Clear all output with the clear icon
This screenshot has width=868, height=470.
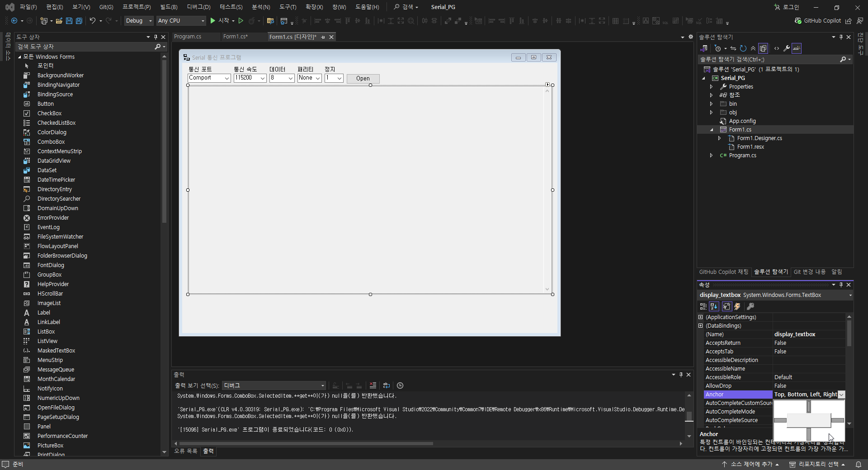tap(373, 385)
